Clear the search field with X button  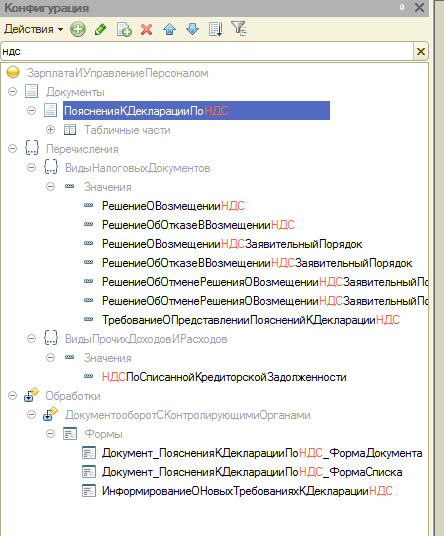[x=421, y=51]
